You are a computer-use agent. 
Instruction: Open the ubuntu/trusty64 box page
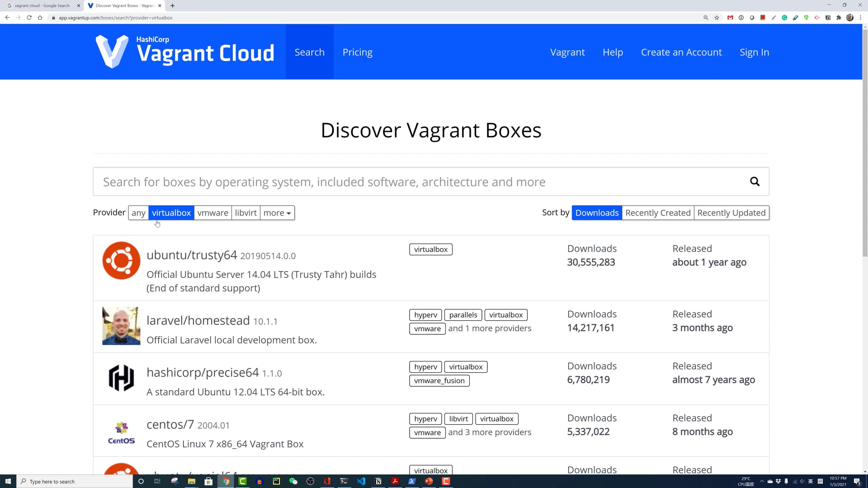(192, 254)
